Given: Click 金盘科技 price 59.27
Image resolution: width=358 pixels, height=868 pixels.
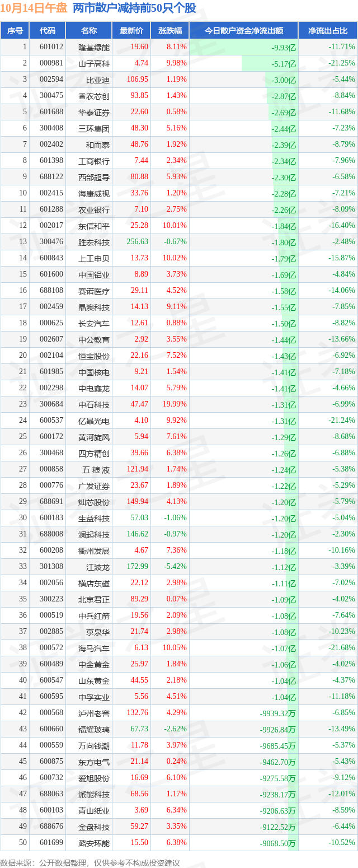Looking at the screenshot, I should [x=139, y=827].
